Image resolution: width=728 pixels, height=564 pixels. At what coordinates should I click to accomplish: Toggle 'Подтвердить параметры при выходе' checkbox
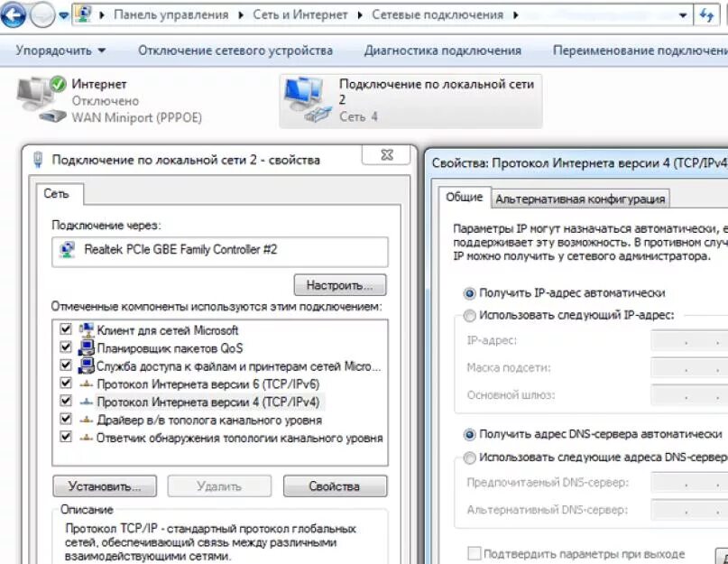tap(474, 553)
